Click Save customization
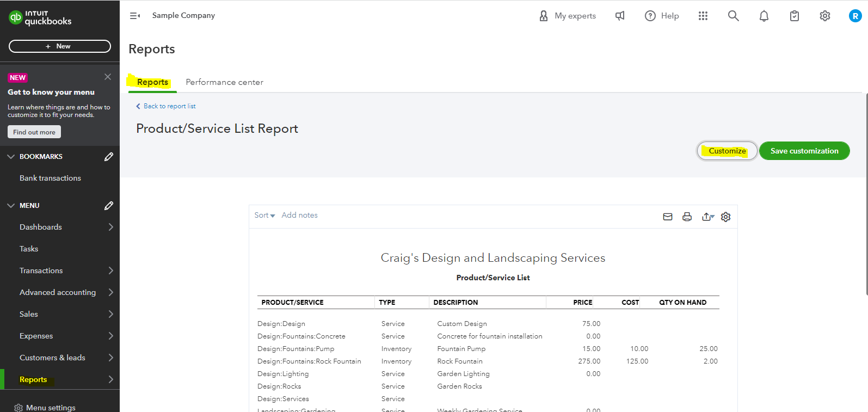The height and width of the screenshot is (412, 868). pos(804,151)
